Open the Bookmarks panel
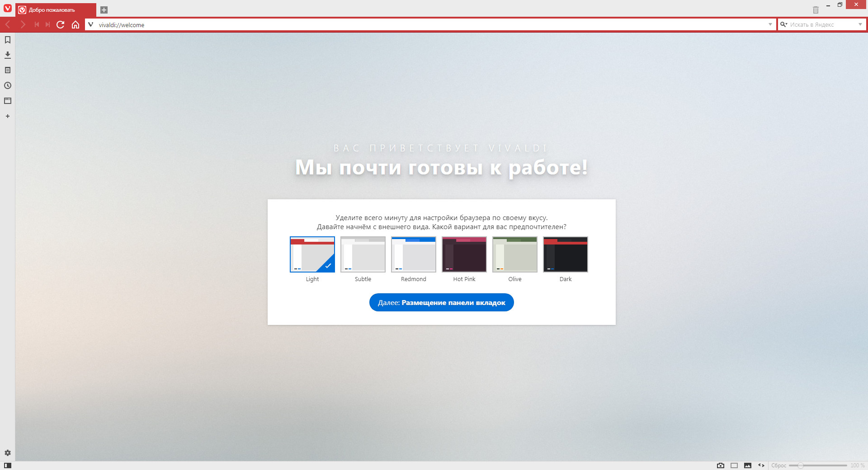The height and width of the screenshot is (470, 868). point(8,40)
